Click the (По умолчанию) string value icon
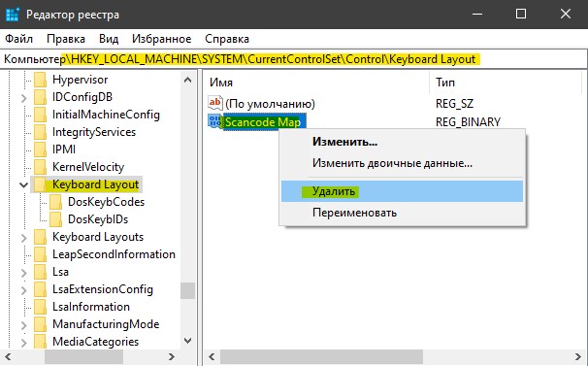The height and width of the screenshot is (366, 588). click(x=215, y=103)
